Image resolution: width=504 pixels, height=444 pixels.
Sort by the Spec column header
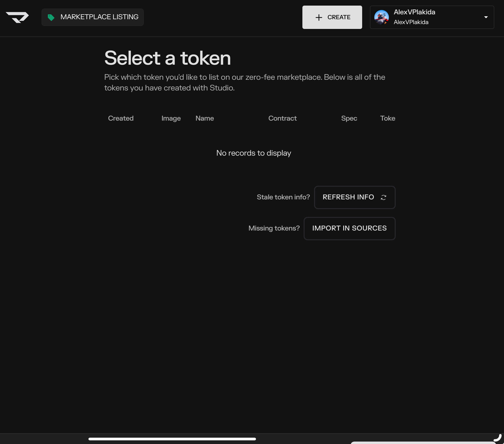[349, 118]
